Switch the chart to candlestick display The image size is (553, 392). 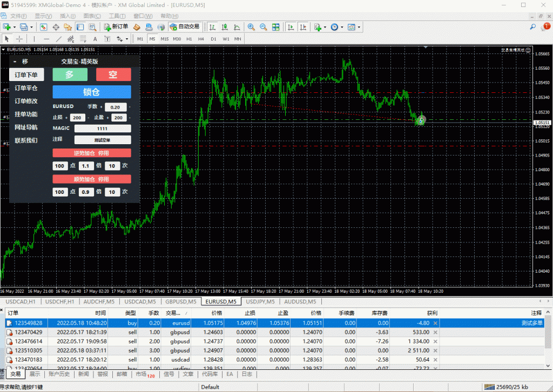pos(224,26)
